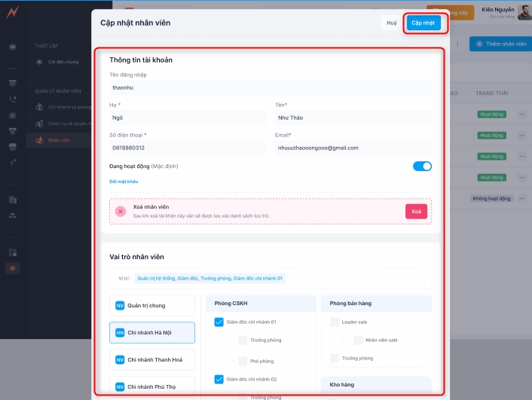
Task: Open Nhân viên menu item
Action: (x=58, y=140)
